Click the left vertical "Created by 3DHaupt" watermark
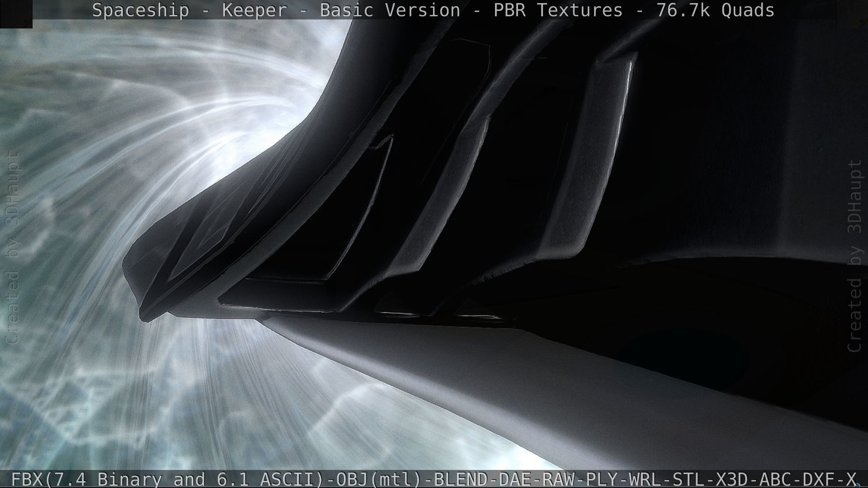The height and width of the screenshot is (488, 868). (13, 248)
